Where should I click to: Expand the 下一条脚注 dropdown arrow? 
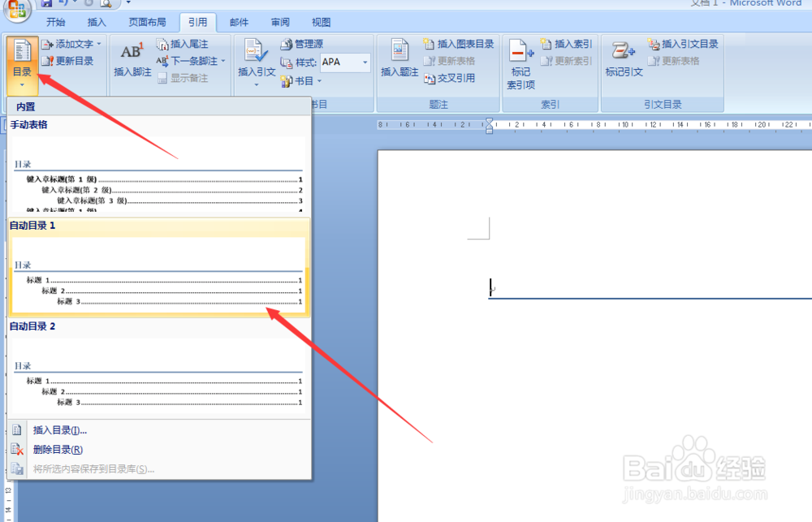[x=223, y=61]
